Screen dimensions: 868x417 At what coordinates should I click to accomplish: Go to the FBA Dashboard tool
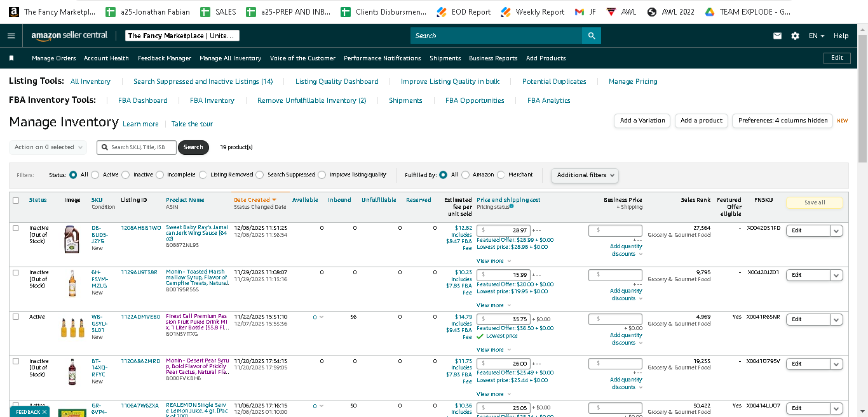pyautogui.click(x=143, y=100)
